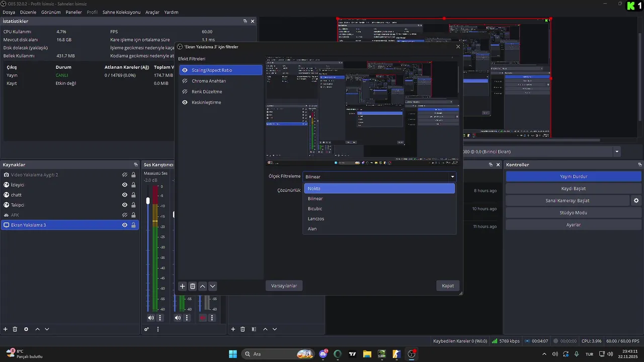Click Yayını Durdur to stop streaming
The image size is (644, 362).
point(574,176)
